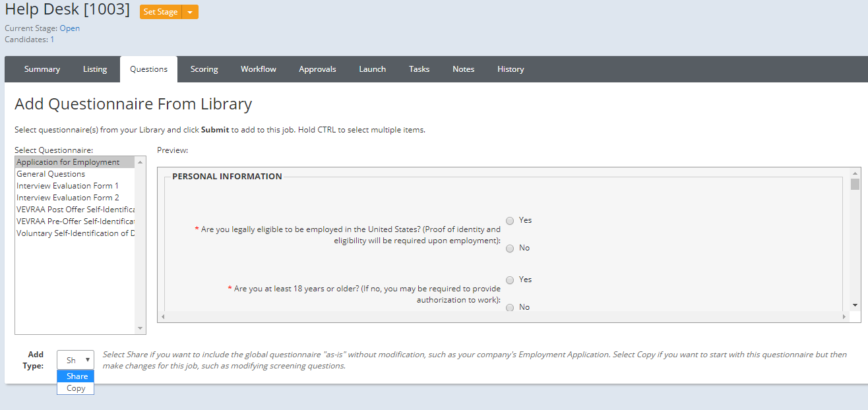Open the History tab
Viewport: 868px width, 410px height.
pyautogui.click(x=511, y=69)
